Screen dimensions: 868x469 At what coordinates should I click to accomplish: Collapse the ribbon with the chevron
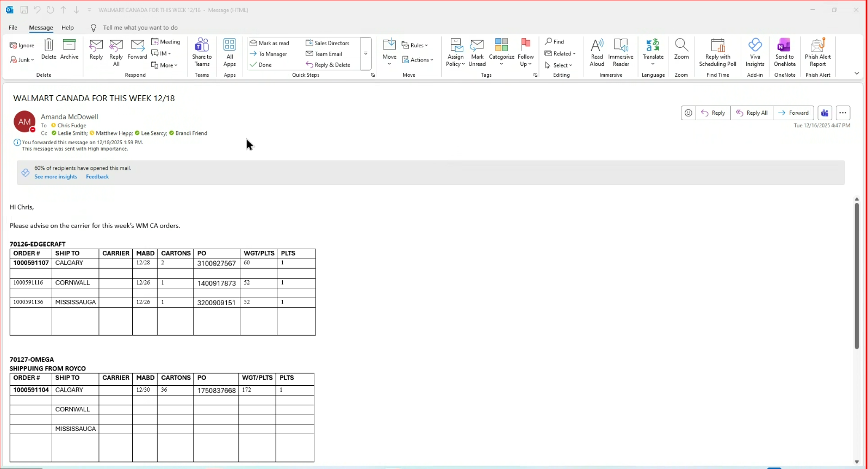tap(857, 73)
